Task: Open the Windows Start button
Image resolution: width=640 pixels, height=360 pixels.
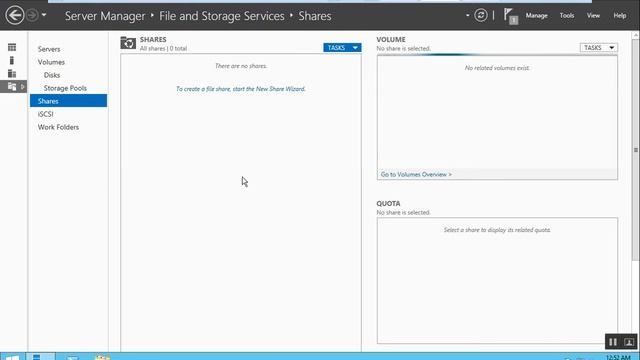Action: point(13,357)
